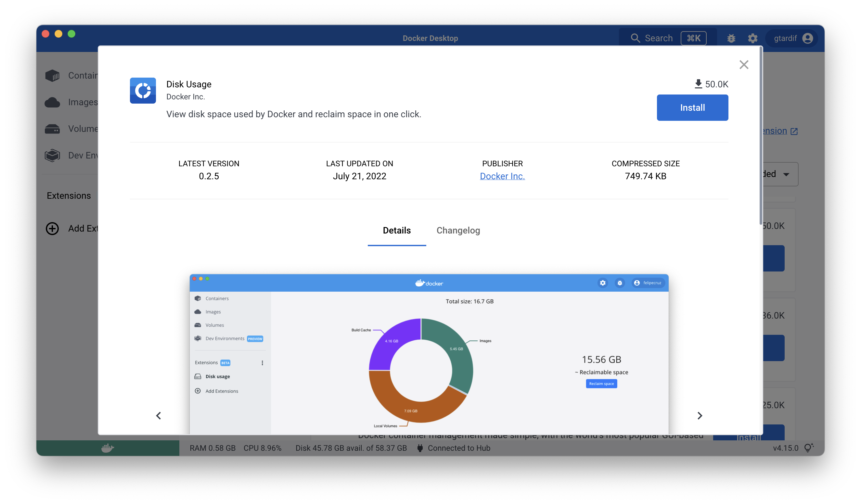Click the Images sidebar icon
Screen dimensions: 861x504
point(52,101)
